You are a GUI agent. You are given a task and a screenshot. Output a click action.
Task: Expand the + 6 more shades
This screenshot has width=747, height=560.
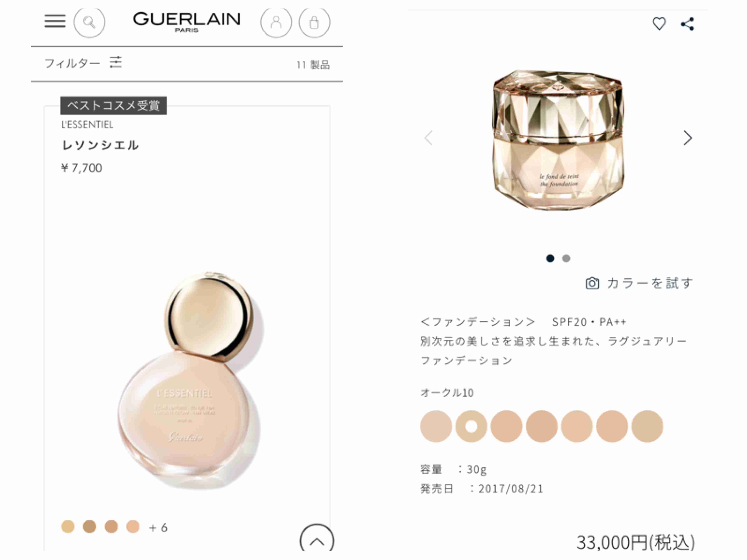pos(158,527)
